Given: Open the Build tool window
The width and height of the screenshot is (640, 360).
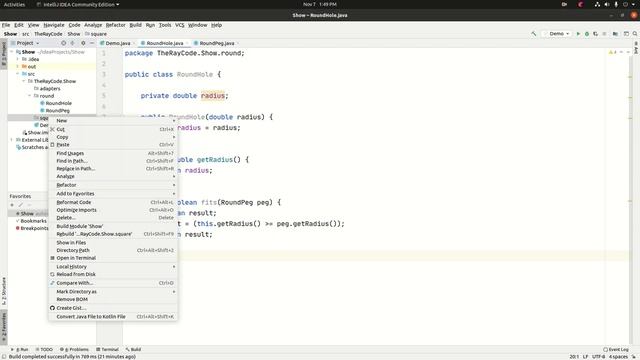Looking at the screenshot, I should pyautogui.click(x=133, y=349).
